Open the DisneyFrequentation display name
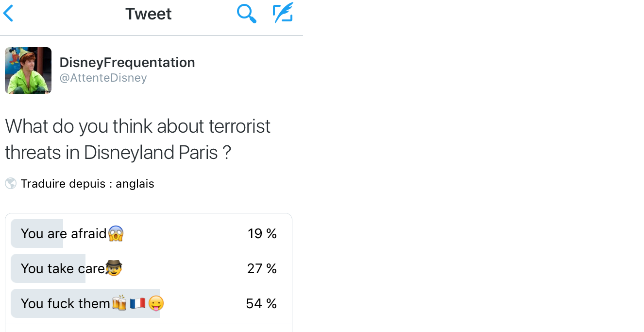 coord(127,62)
